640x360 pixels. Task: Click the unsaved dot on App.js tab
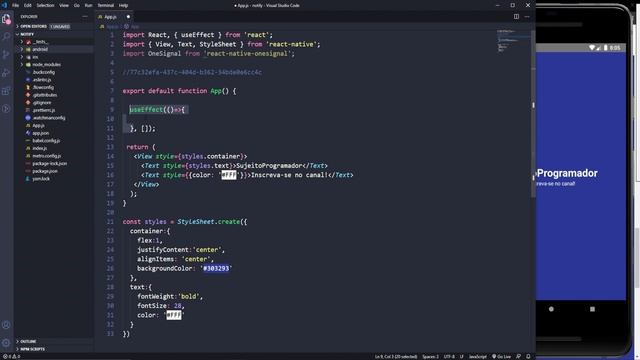[128, 17]
